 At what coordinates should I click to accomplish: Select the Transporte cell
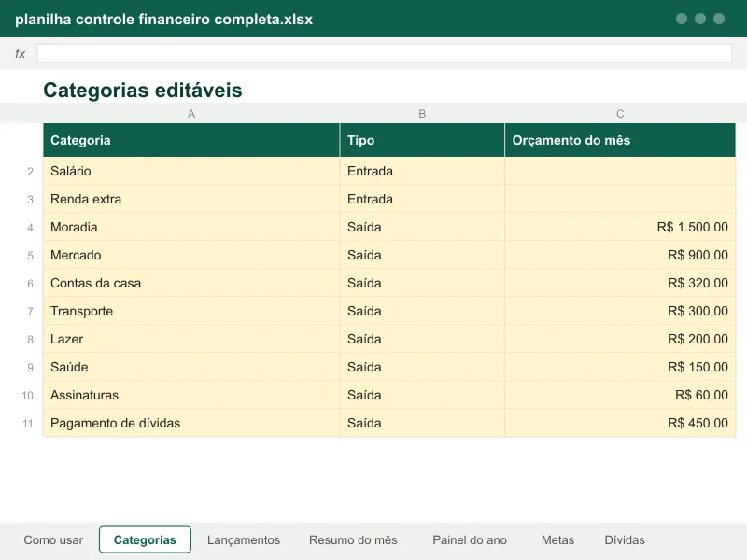pos(191,311)
